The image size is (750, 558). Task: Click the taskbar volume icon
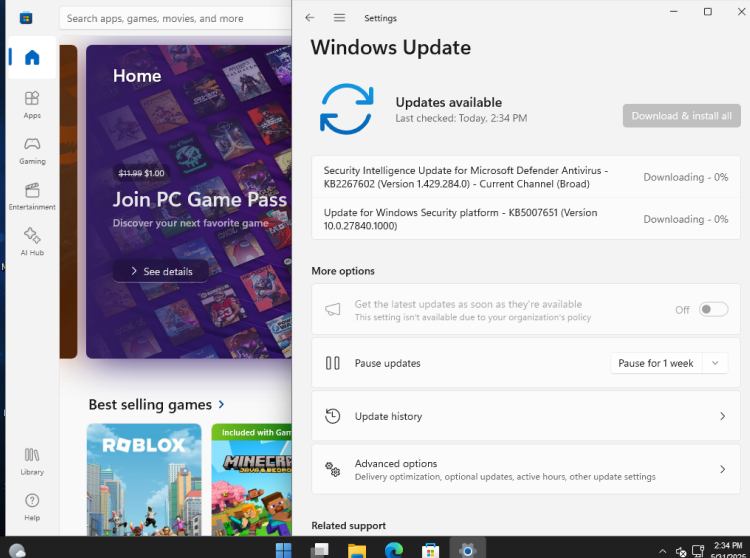tap(681, 552)
